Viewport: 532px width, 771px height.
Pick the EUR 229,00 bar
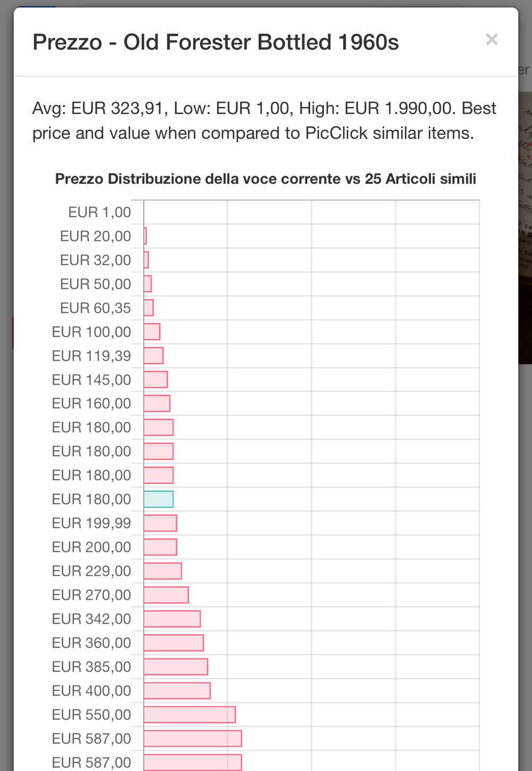click(163, 571)
